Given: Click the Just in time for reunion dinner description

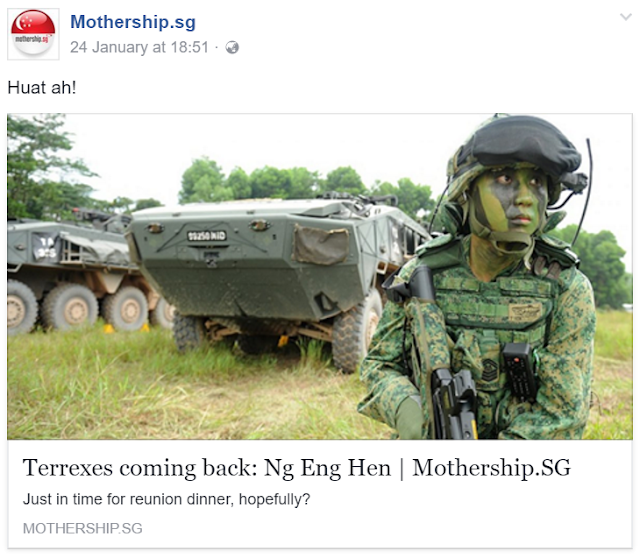Looking at the screenshot, I should point(167,499).
